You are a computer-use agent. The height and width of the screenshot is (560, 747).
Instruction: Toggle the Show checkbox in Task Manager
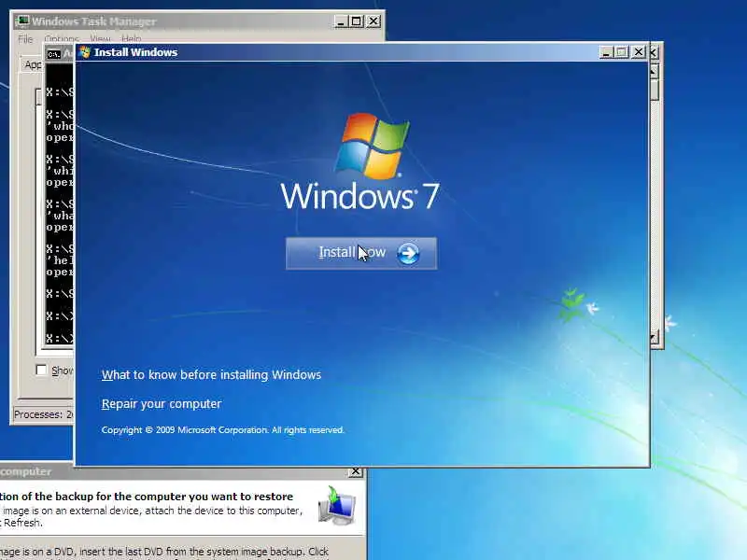(41, 370)
